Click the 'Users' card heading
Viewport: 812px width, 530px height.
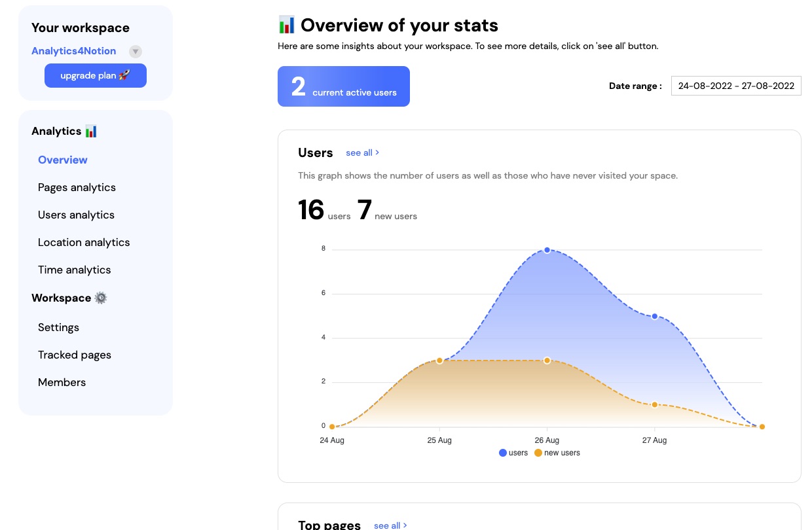pos(316,152)
